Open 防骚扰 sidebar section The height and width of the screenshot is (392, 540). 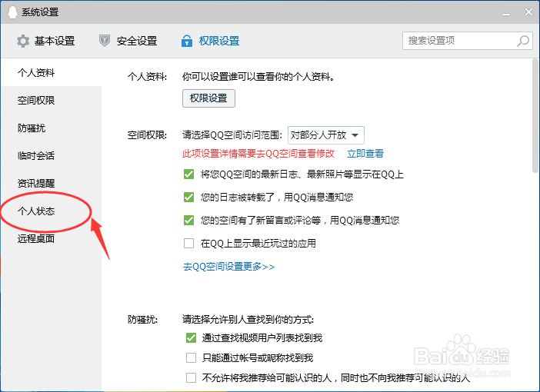pos(51,128)
